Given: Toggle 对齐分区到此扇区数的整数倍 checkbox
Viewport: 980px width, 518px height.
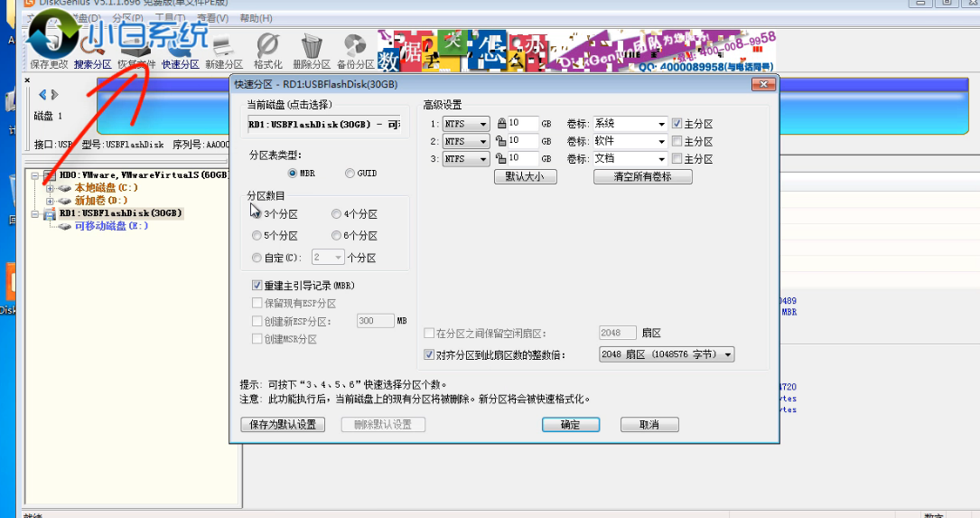Looking at the screenshot, I should coord(429,354).
